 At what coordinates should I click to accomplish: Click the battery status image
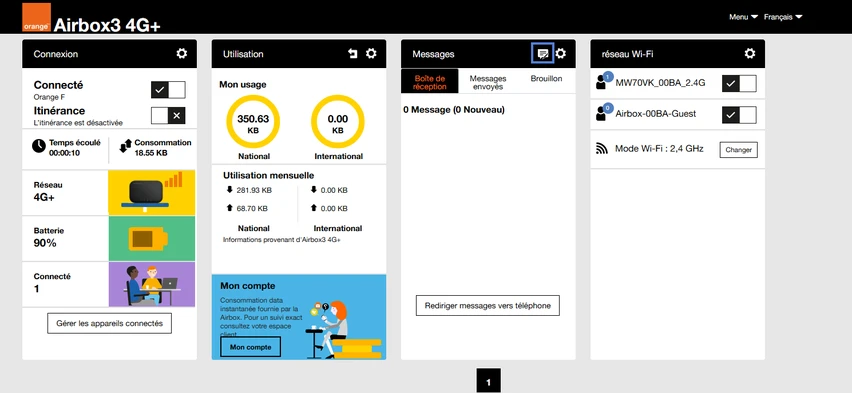tap(152, 239)
